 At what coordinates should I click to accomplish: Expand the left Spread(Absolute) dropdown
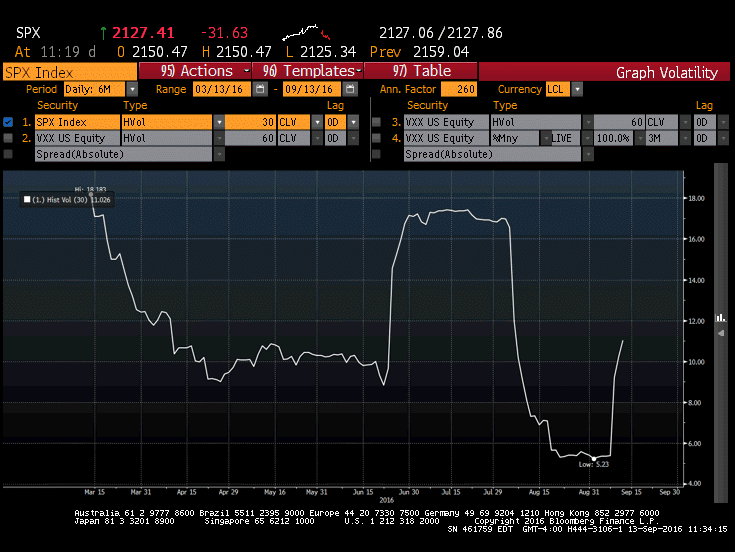click(x=219, y=154)
